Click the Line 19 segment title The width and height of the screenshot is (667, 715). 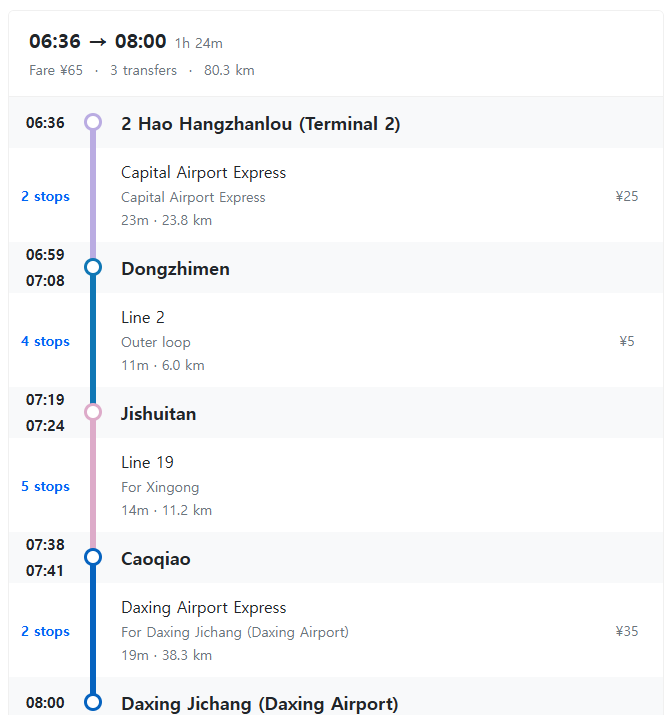pyautogui.click(x=147, y=463)
